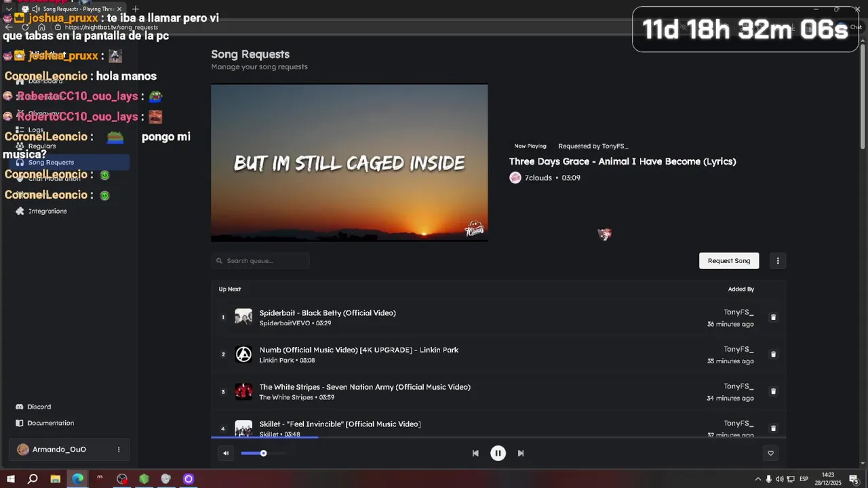Select Numb (Official Music Video) title
The width and height of the screenshot is (868, 488).
coord(359,350)
